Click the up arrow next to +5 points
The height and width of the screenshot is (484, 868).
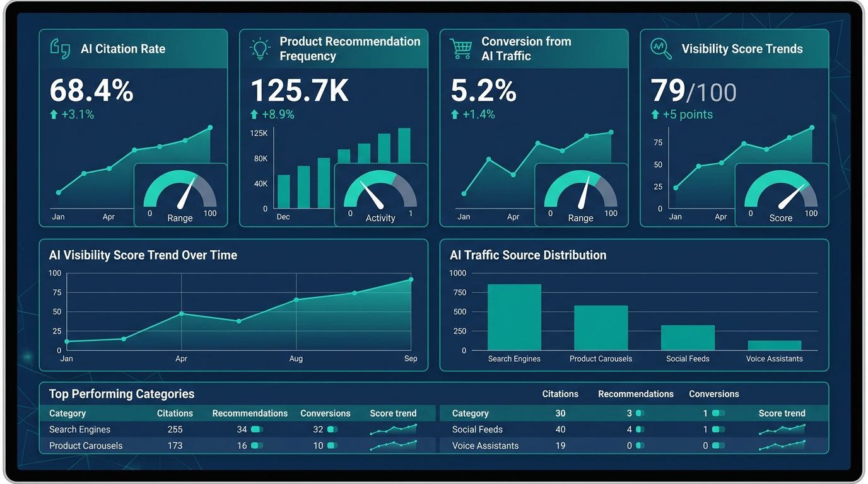coord(655,114)
